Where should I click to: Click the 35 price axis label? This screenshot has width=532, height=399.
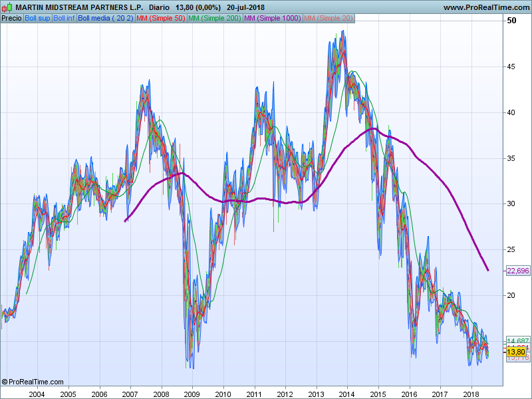pyautogui.click(x=511, y=158)
